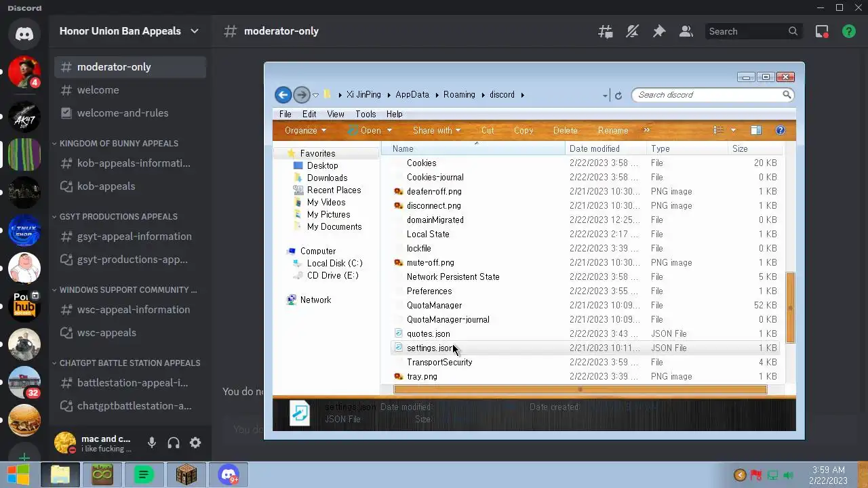
Task: Click the vertical scrollbar of file list
Action: tap(789, 308)
